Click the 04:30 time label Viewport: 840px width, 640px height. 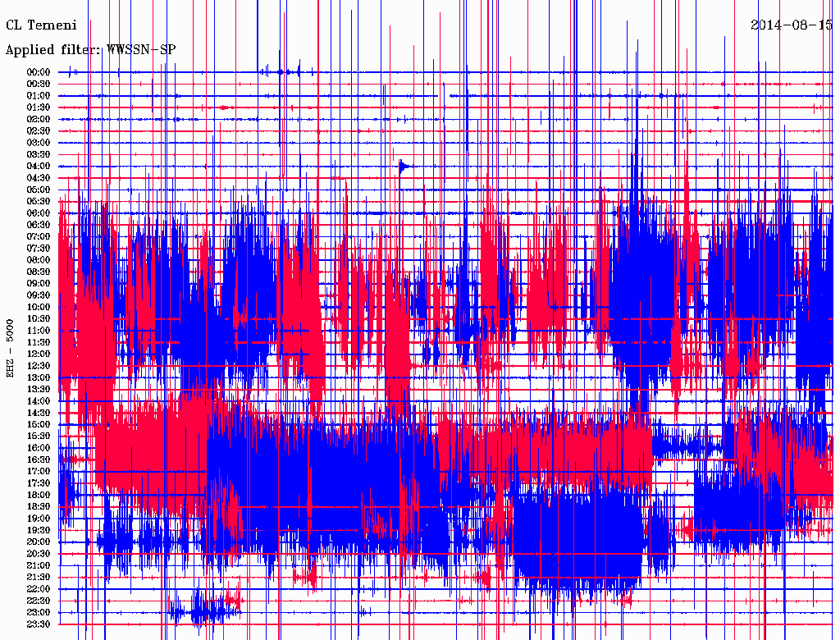[39, 177]
